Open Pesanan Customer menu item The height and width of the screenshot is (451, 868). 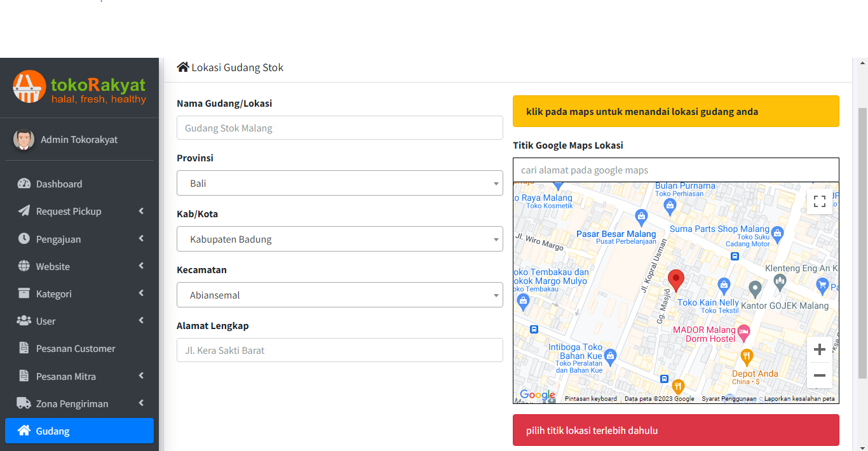[x=76, y=348]
